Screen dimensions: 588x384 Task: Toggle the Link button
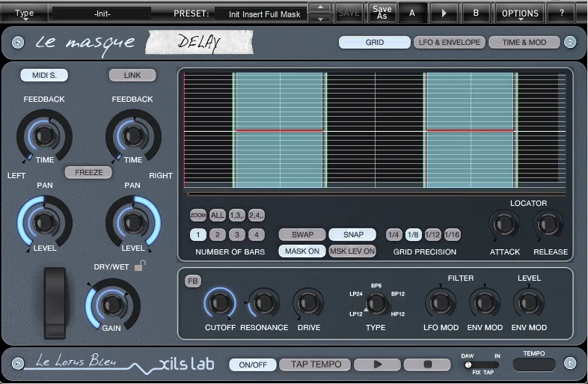point(132,75)
